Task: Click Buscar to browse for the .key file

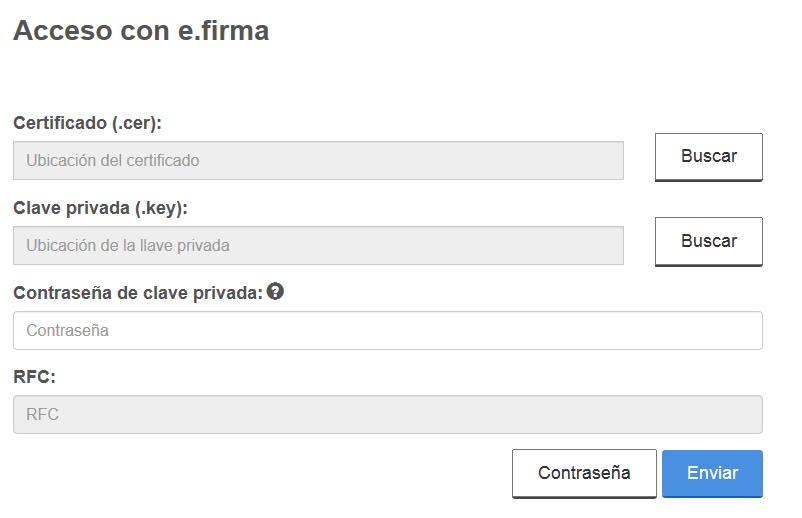Action: [x=708, y=242]
